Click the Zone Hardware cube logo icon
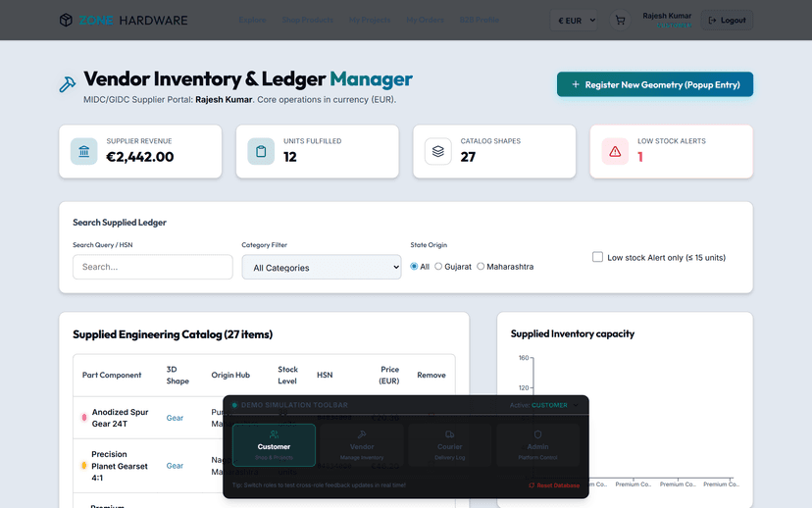812x508 pixels. pyautogui.click(x=66, y=21)
